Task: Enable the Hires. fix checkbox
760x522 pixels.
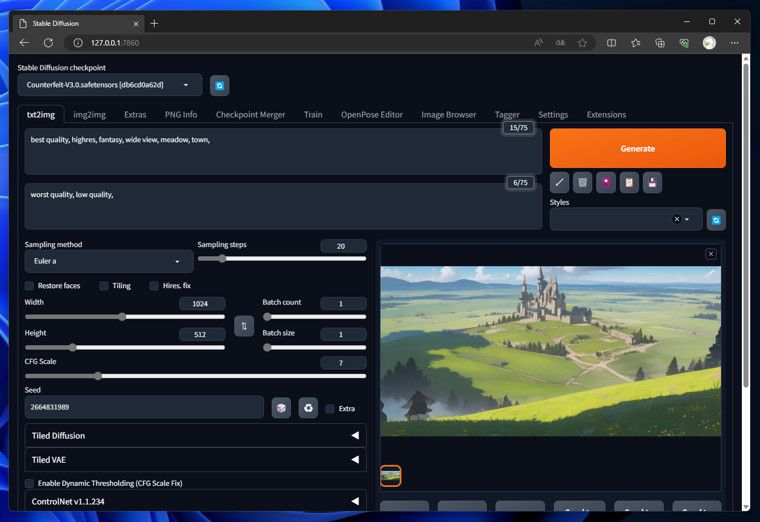Action: [x=154, y=285]
